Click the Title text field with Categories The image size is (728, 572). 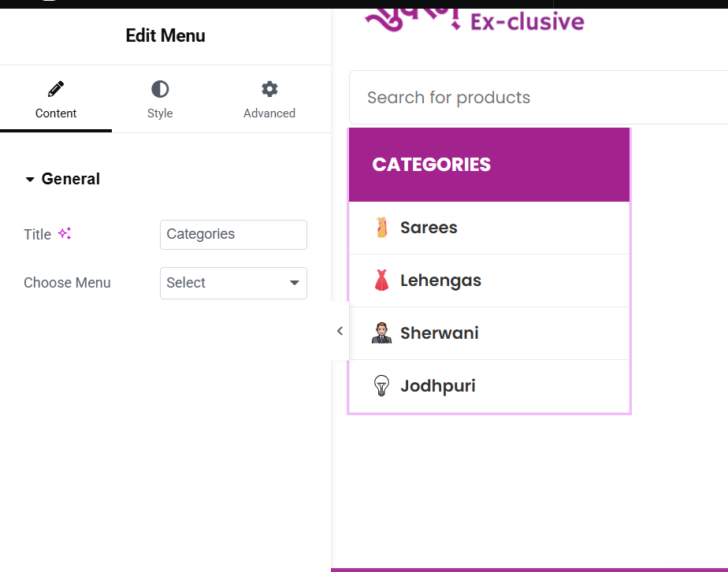point(233,235)
